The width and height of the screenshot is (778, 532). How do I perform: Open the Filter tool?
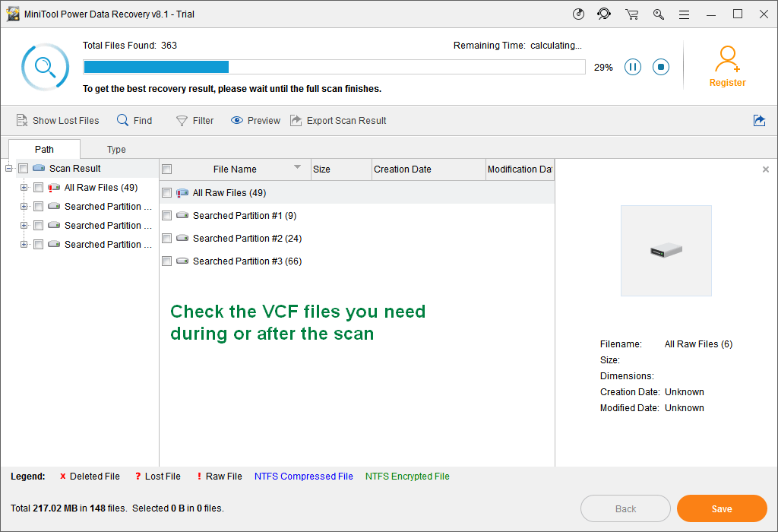click(x=195, y=121)
